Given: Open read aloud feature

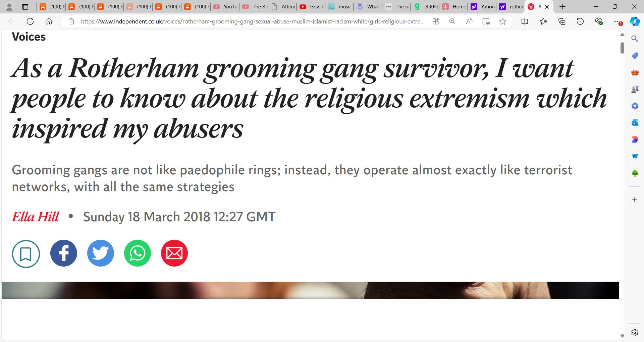Looking at the screenshot, I should point(469,21).
